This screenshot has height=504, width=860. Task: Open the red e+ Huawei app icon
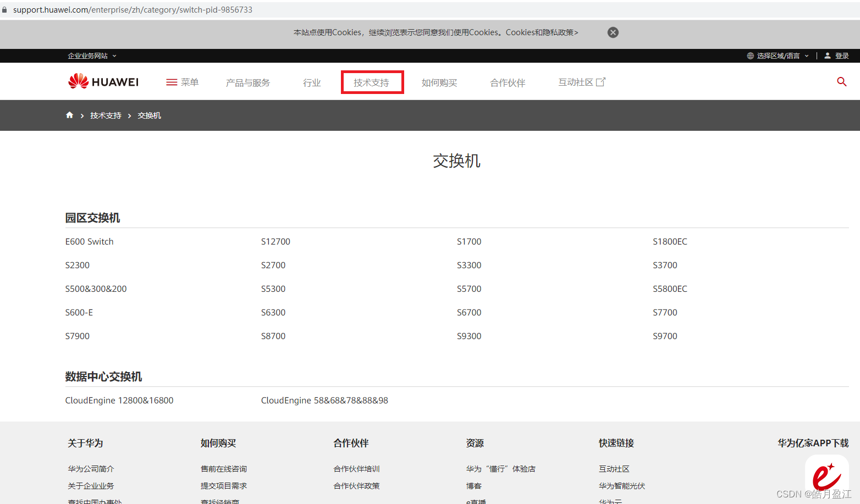tap(826, 476)
